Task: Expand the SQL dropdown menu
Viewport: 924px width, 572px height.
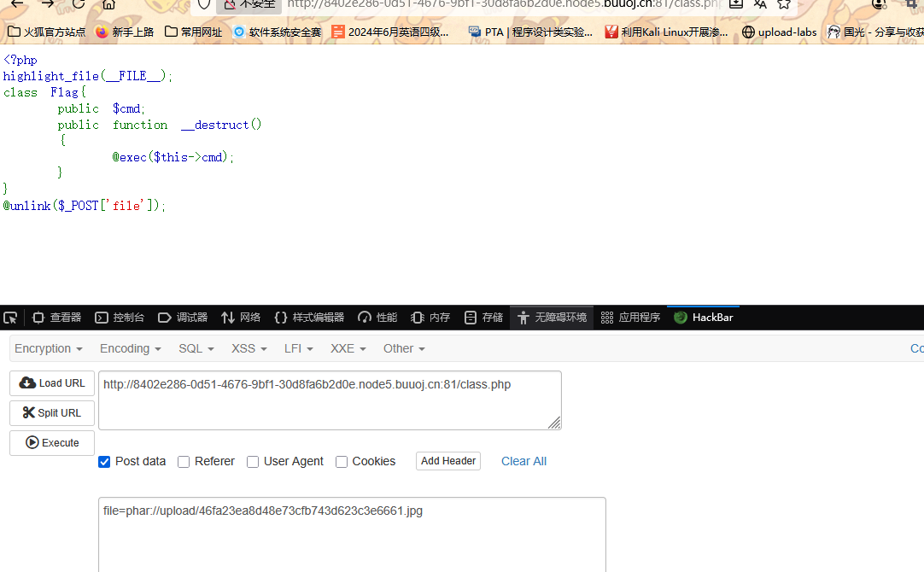Action: [196, 348]
